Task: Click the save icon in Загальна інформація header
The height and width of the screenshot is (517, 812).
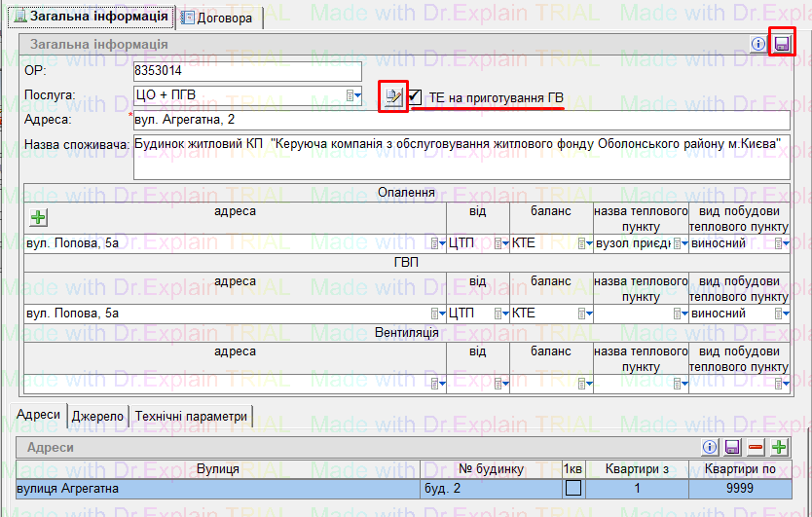Action: (781, 44)
